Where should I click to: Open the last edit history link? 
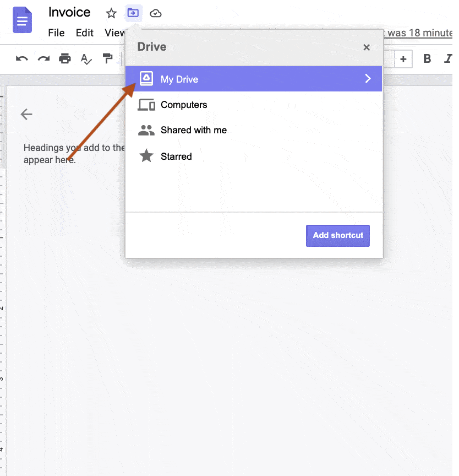[418, 33]
